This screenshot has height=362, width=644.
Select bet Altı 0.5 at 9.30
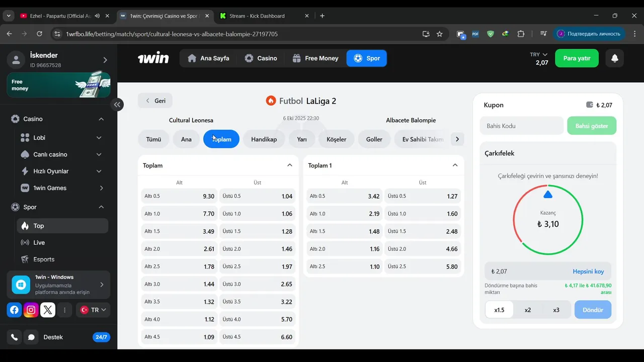click(179, 196)
